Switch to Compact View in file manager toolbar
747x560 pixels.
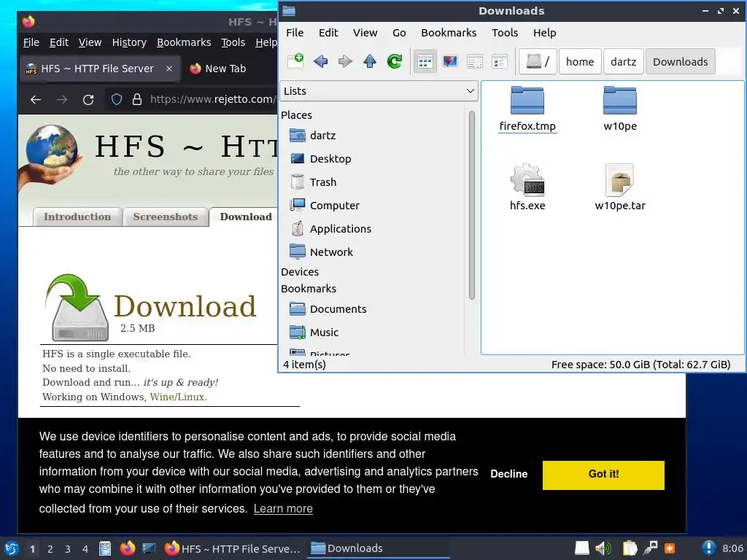(474, 61)
